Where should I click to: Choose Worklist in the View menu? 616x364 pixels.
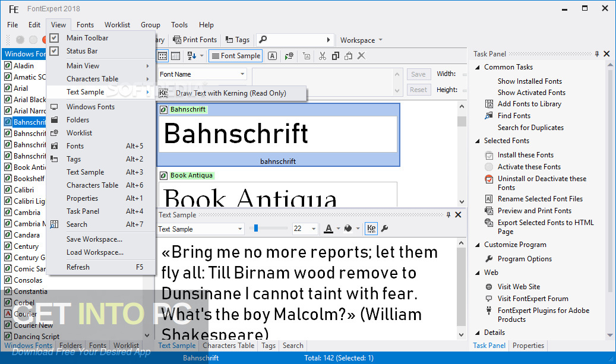click(x=100, y=133)
